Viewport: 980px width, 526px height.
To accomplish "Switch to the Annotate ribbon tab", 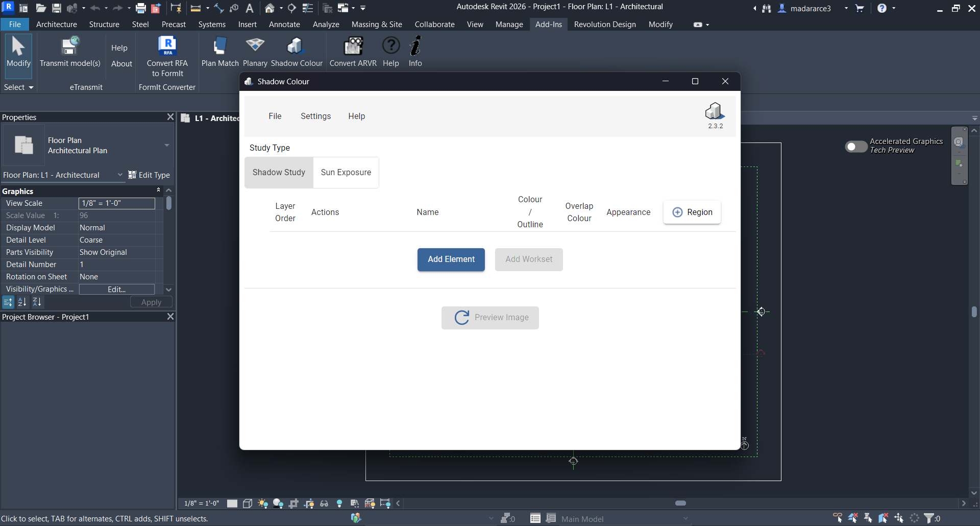I will [284, 25].
